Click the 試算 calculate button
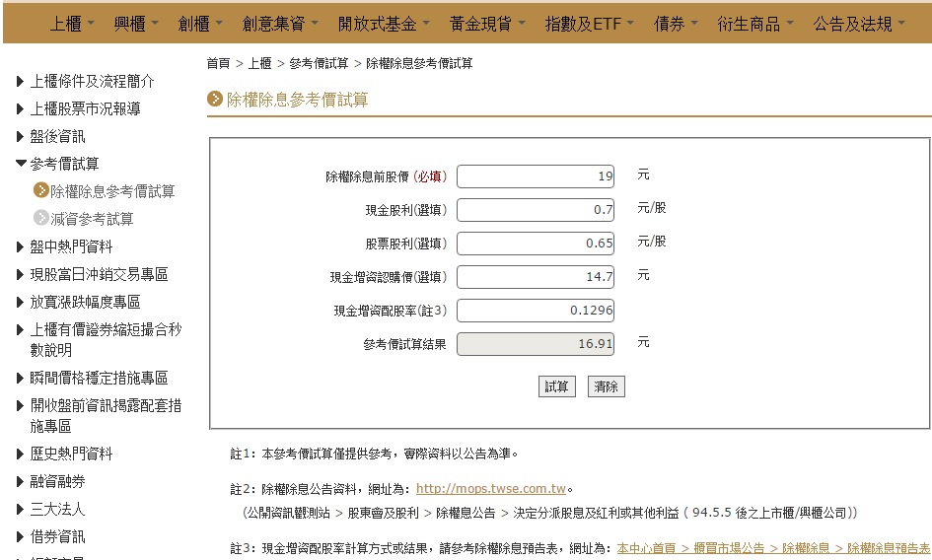The height and width of the screenshot is (560, 932). (x=557, y=386)
